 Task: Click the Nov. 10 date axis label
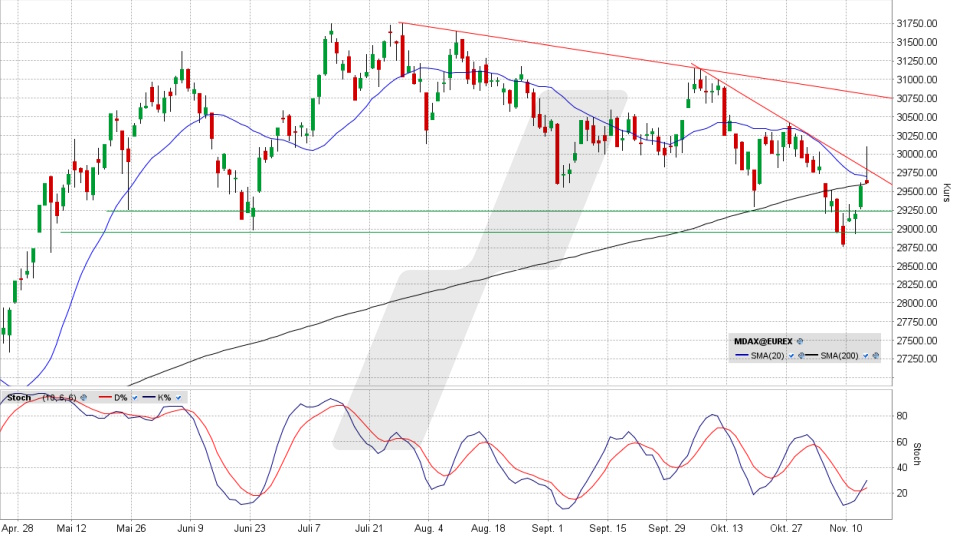point(849,526)
